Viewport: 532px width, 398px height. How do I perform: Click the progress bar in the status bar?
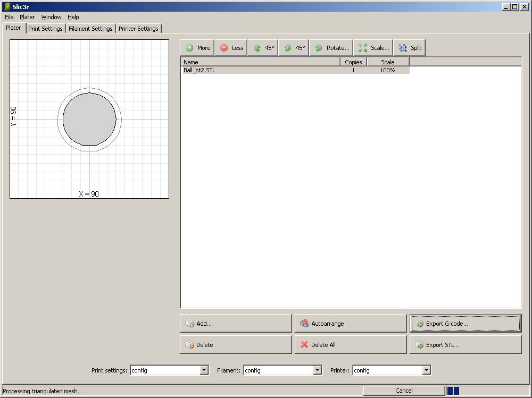487,391
